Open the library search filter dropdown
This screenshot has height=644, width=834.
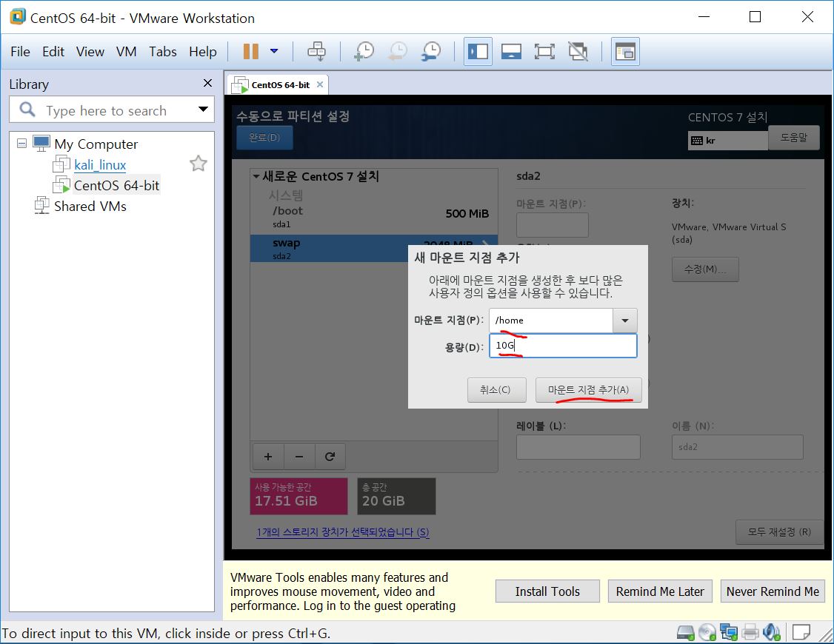coord(203,110)
